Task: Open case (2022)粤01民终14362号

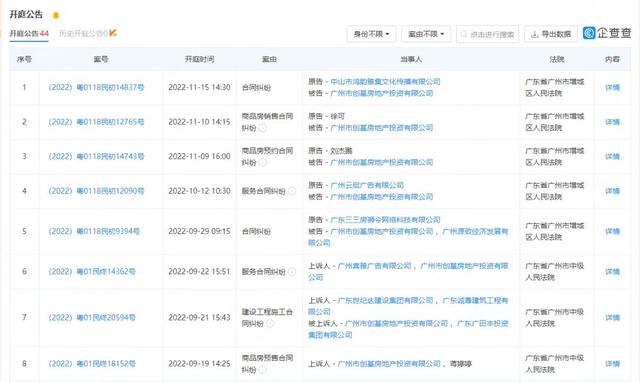Action: [92, 271]
